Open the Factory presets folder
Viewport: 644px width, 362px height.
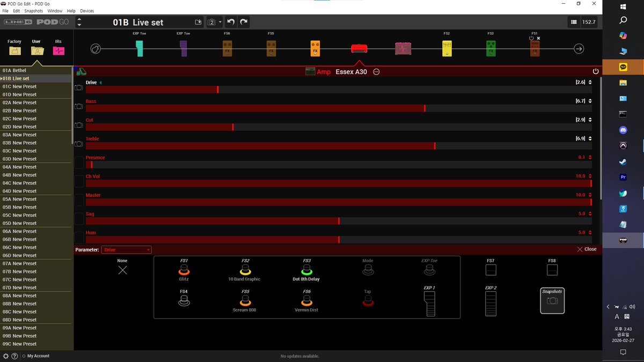14,50
